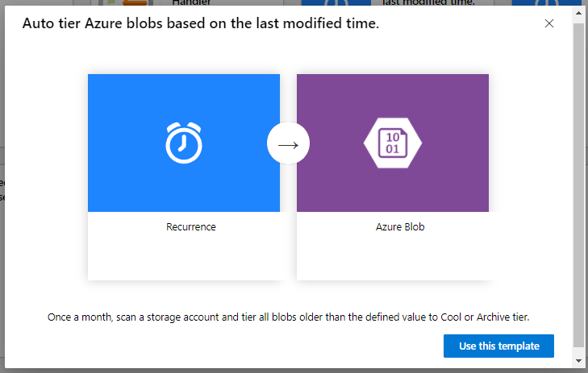Click the background blue tile at the top right
This screenshot has width=588, height=373.
(546, 2)
